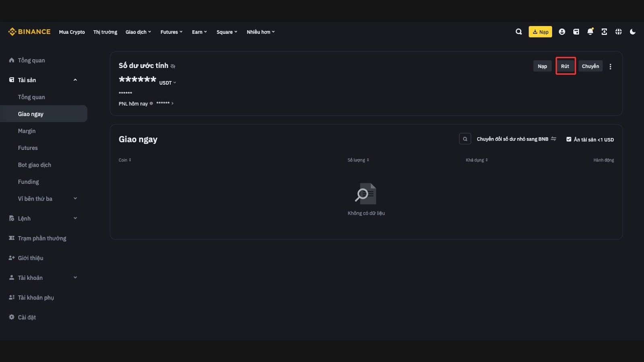
Task: Select Funding in sidebar
Action: point(28,182)
